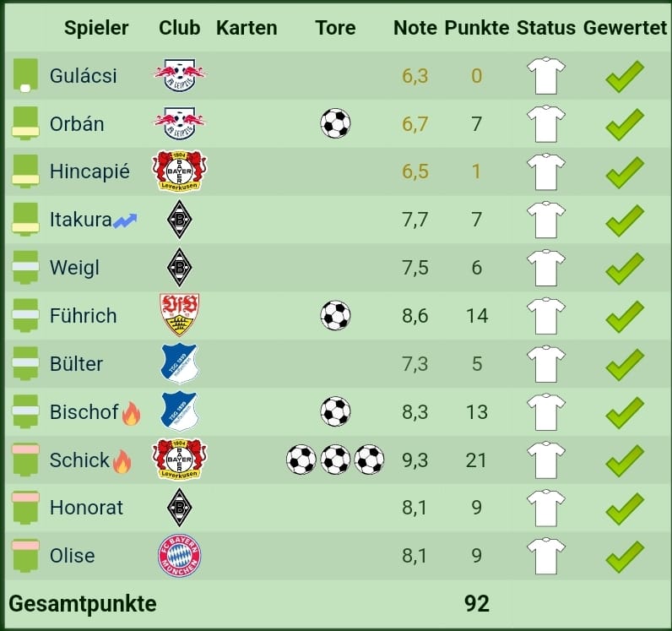The width and height of the screenshot is (672, 631).
Task: Click the flame icon next to Bischof
Action: (x=131, y=413)
